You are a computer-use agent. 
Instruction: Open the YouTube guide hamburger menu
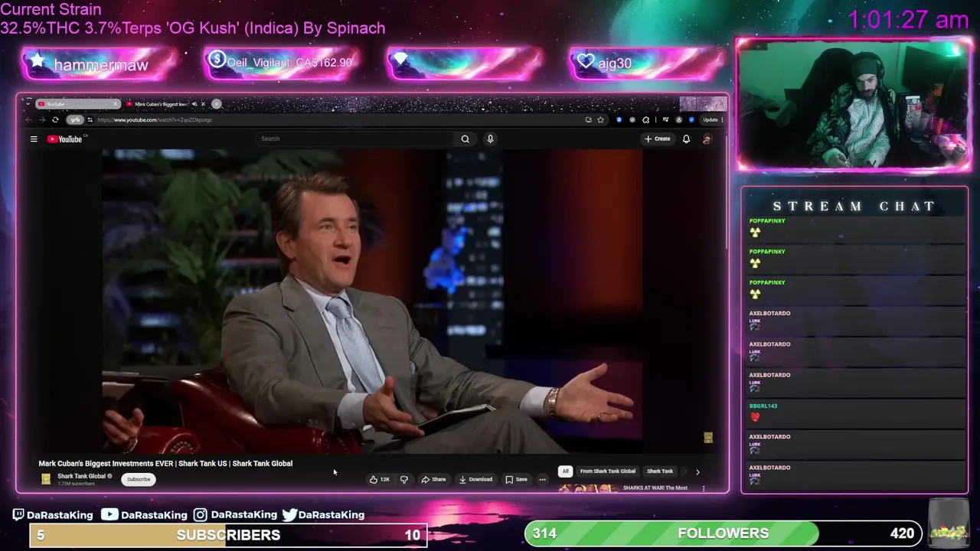[34, 139]
